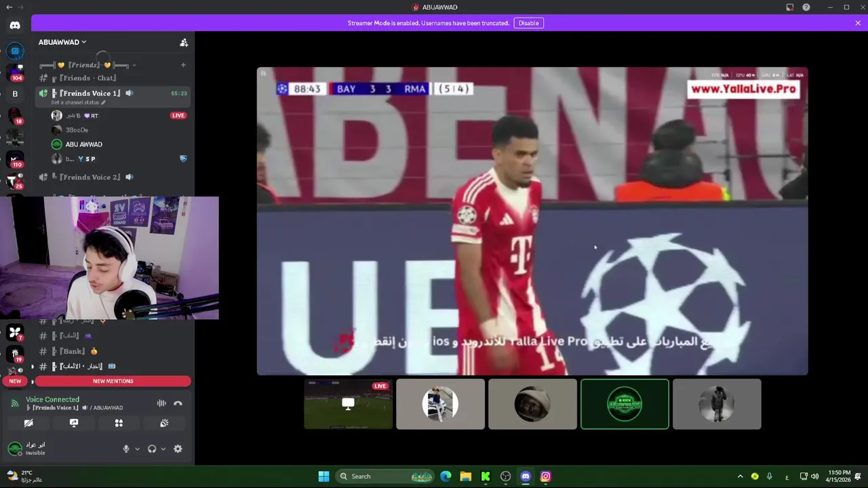Viewport: 868px width, 488px height.
Task: Select hooded avatar participant tile
Action: tap(532, 404)
